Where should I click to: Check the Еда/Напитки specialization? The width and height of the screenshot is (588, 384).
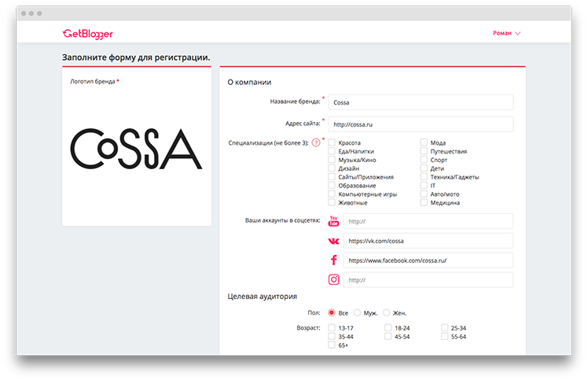click(x=332, y=151)
